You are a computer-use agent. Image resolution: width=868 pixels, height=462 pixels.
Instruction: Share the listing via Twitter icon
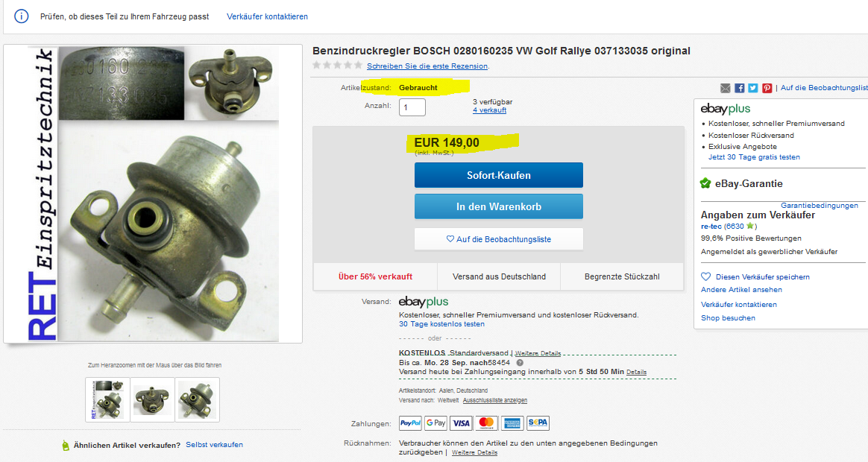[x=753, y=88]
